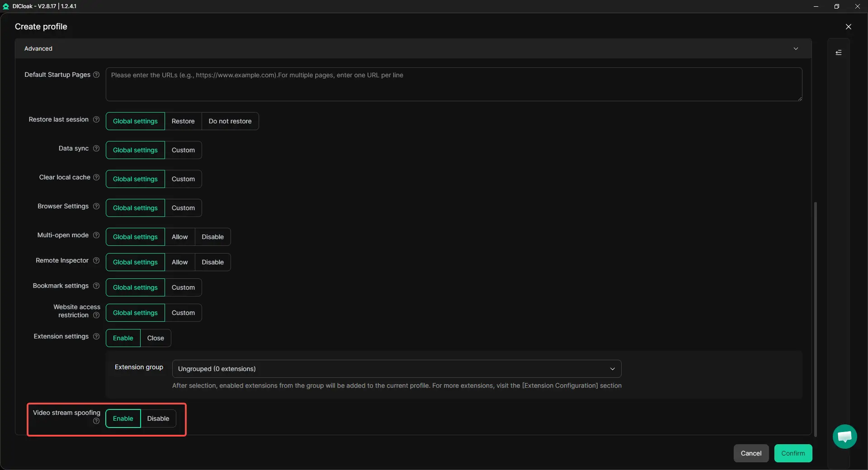The image size is (868, 470).
Task: Click help icon beside Clear local cache
Action: (96, 178)
